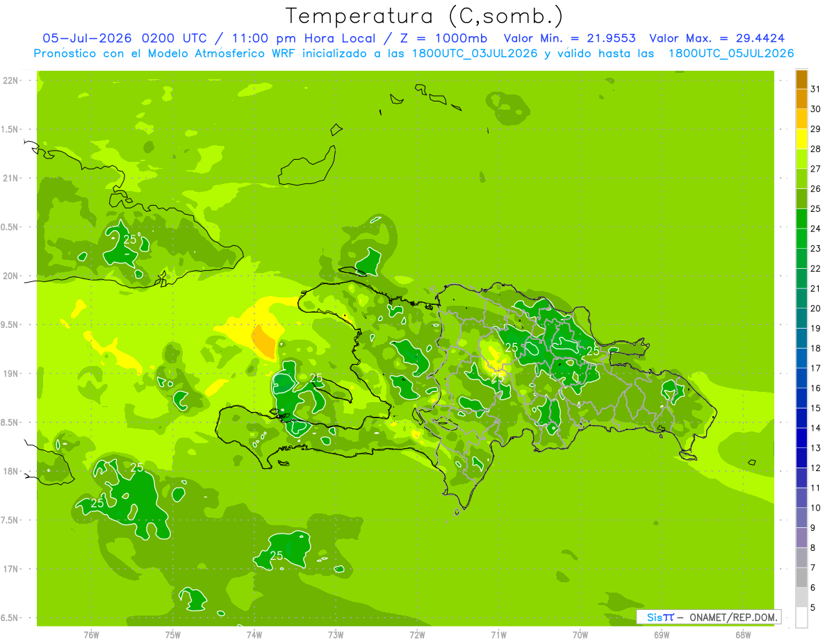Screen dimensions: 834x644
Task: Click the "SisTT – ONAMET/REP.DOM." credit label
Action: [x=708, y=617]
